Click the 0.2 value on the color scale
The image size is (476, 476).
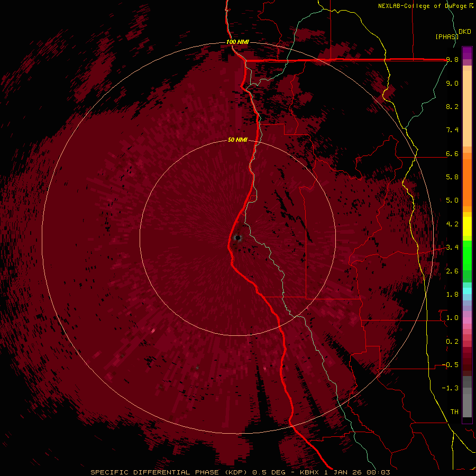point(452,342)
